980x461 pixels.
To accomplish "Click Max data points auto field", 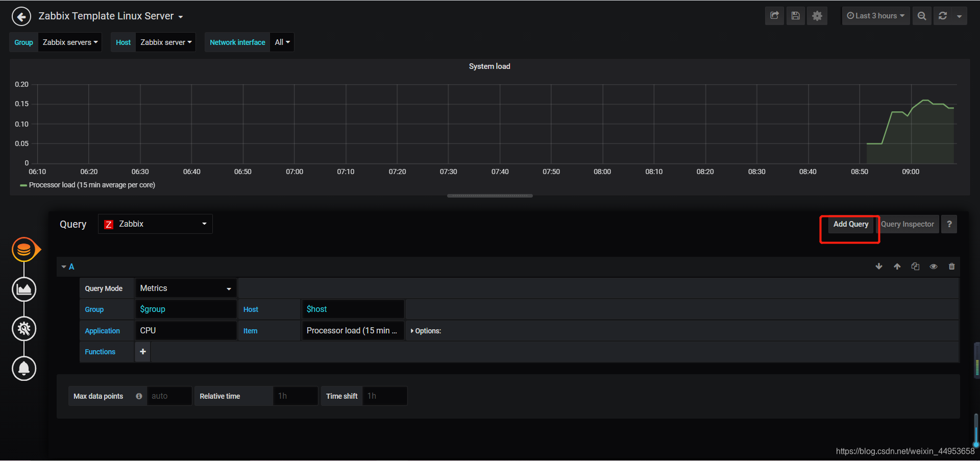I will coord(169,396).
